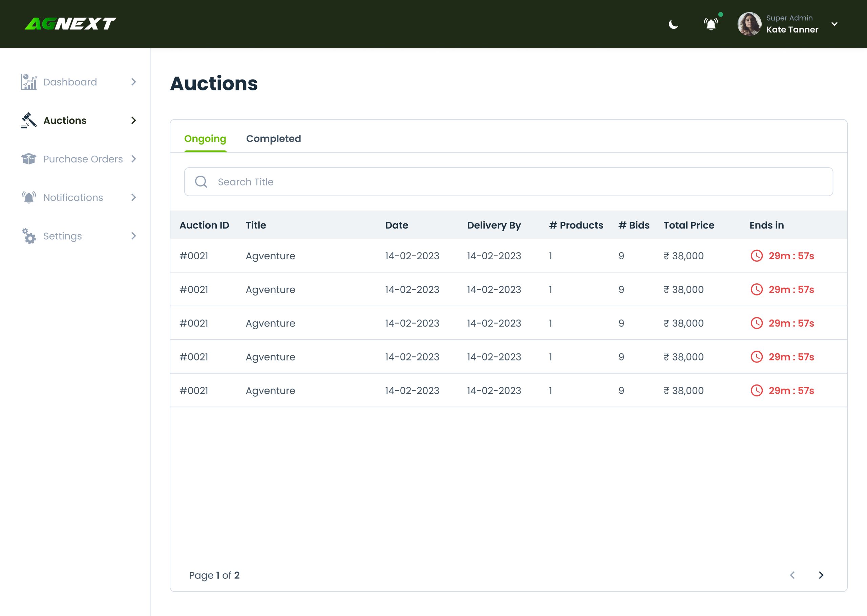Click the search magnifier icon

coord(201,182)
